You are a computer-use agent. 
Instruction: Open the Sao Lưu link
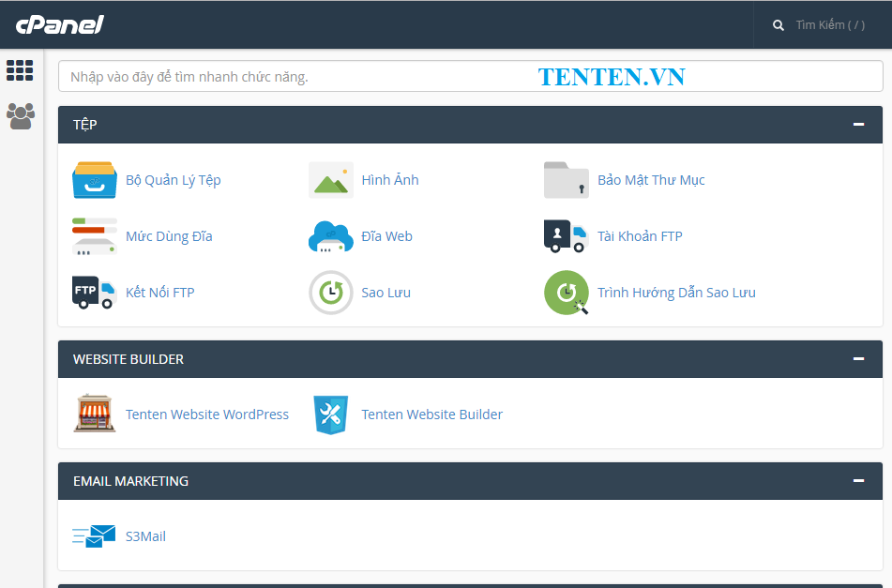click(386, 293)
